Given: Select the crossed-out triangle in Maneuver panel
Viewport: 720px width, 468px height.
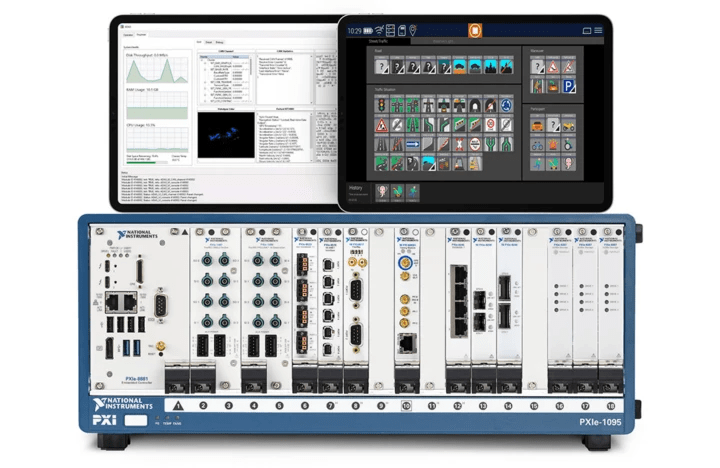Looking at the screenshot, I should (x=569, y=67).
